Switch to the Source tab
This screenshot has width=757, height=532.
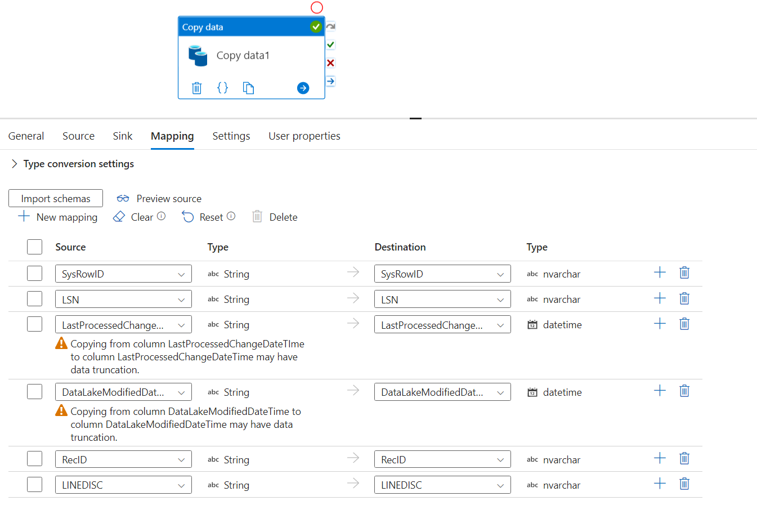coord(78,136)
